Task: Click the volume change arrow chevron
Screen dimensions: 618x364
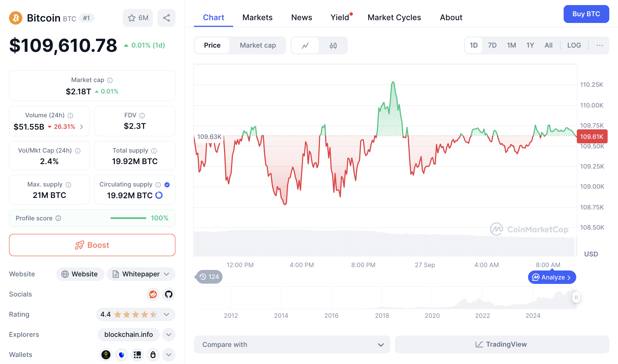Action: click(82, 127)
